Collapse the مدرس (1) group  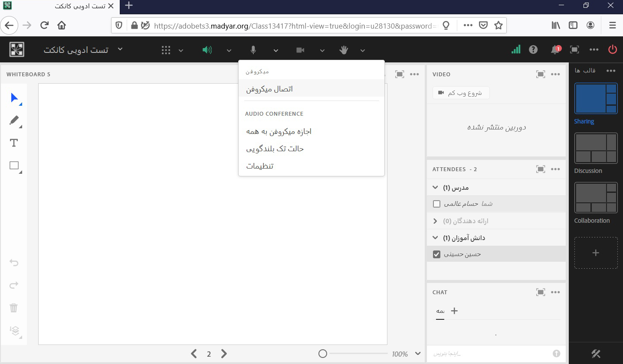pyautogui.click(x=435, y=188)
